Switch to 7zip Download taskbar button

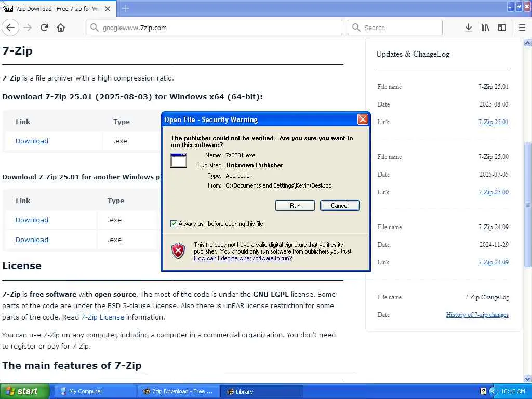(179, 392)
